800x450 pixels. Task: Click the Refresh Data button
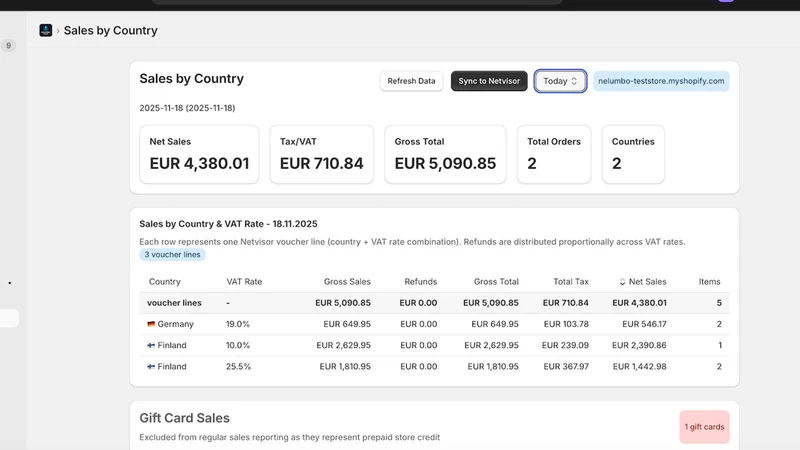coord(411,81)
